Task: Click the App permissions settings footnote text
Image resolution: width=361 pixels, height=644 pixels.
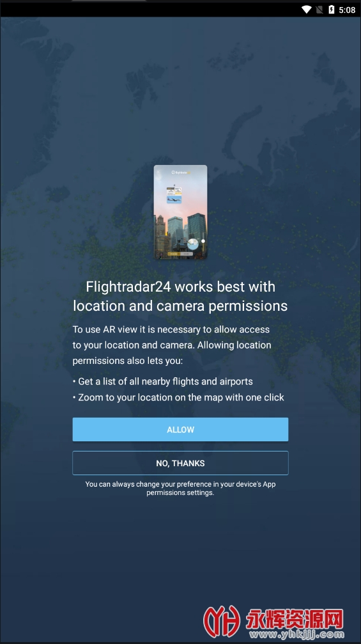Action: tap(180, 488)
